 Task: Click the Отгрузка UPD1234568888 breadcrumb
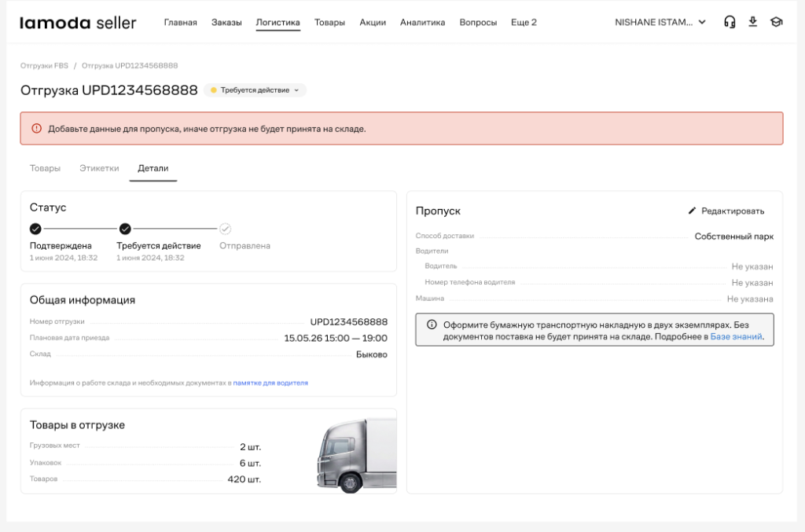[x=130, y=66]
